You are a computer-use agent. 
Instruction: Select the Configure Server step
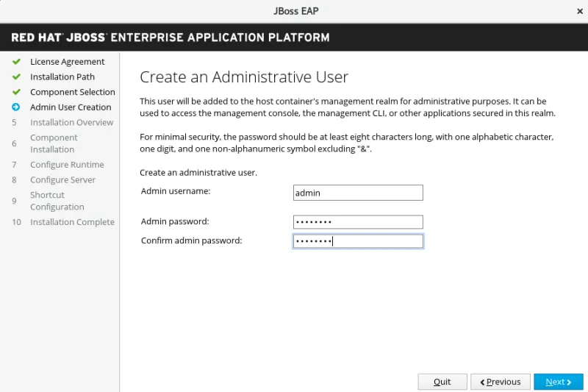(x=62, y=179)
